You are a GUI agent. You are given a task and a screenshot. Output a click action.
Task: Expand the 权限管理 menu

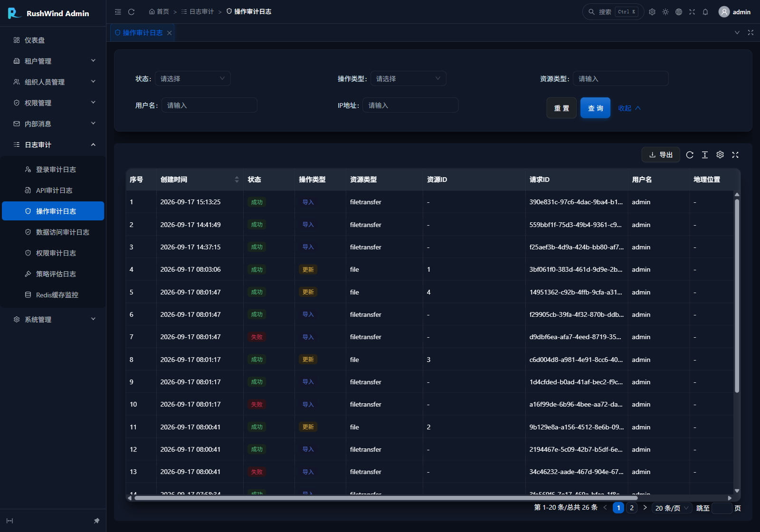coord(53,103)
